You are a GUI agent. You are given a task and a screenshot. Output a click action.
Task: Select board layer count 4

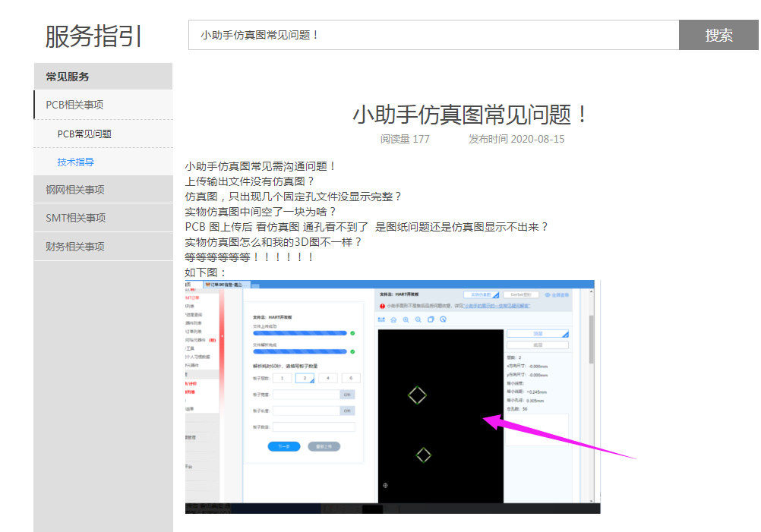click(x=327, y=378)
